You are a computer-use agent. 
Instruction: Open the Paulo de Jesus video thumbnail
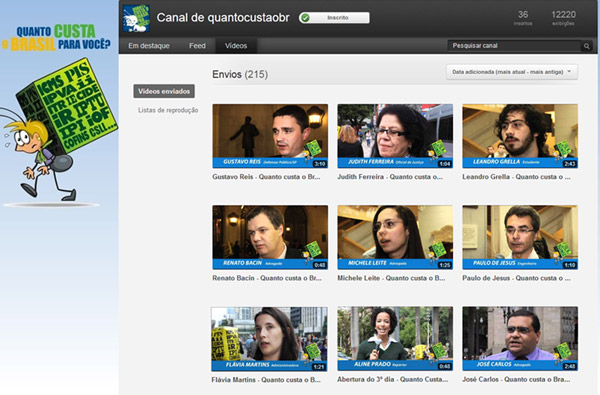coord(520,237)
